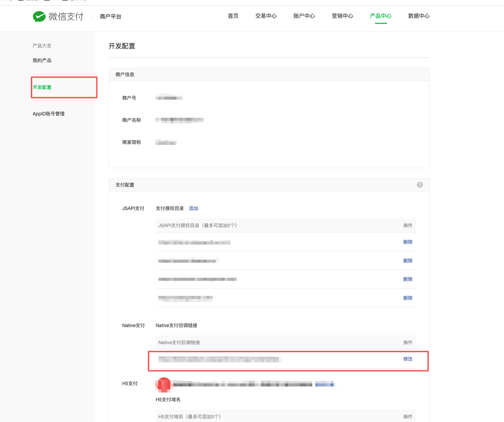Click the 商户平台 label in the header
Image resolution: width=504 pixels, height=422 pixels.
[x=110, y=17]
